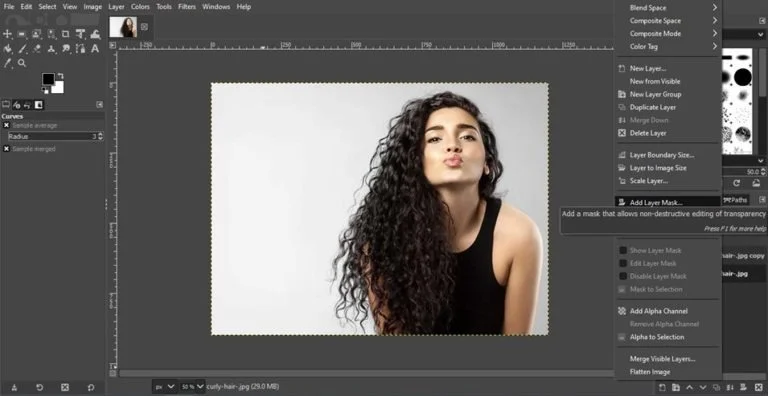
Task: Expand the Blend Space submenu
Action: pos(667,8)
